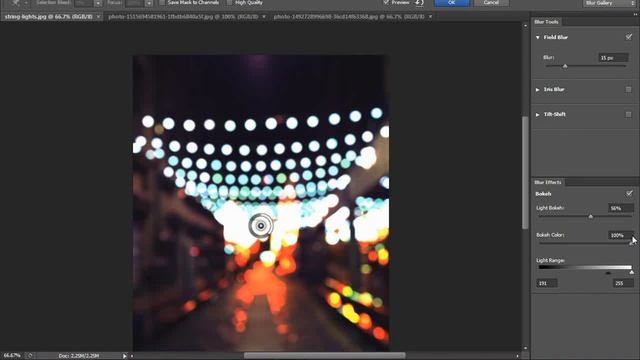Click the Cancel button
This screenshot has width=640, height=360.
491,3
